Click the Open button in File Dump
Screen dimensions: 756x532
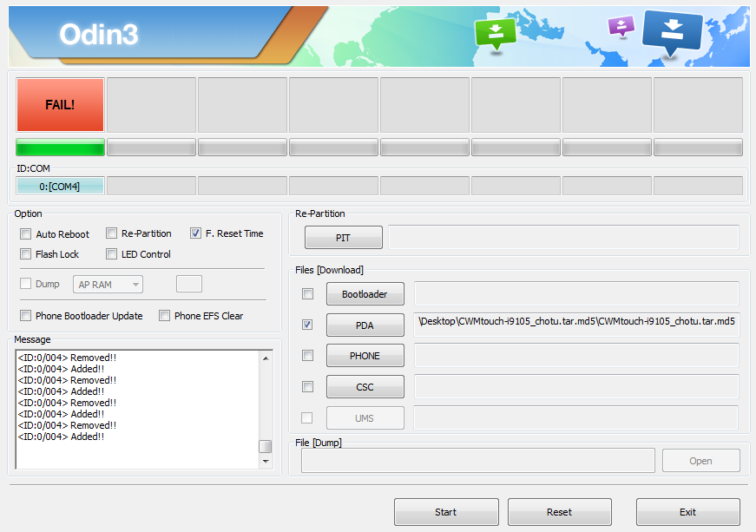coord(701,461)
